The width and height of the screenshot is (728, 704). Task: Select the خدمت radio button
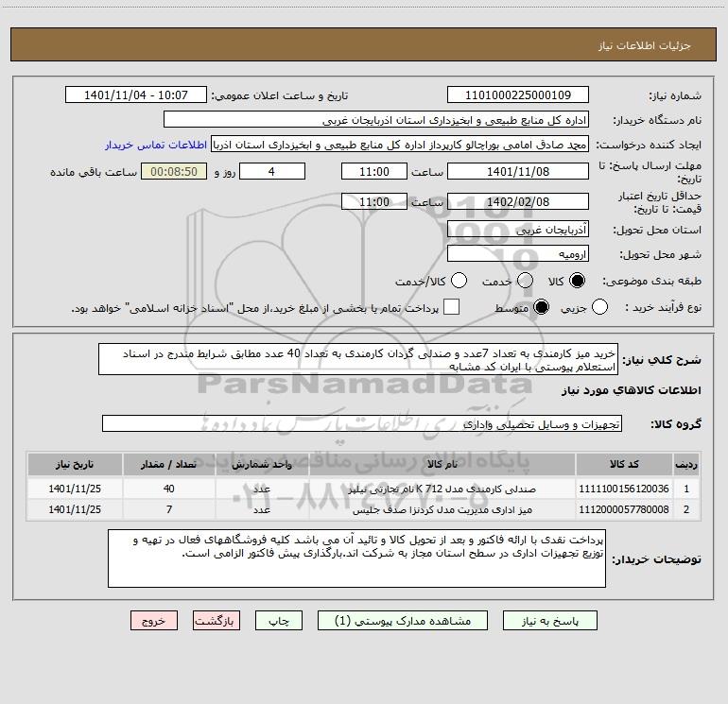(x=525, y=281)
